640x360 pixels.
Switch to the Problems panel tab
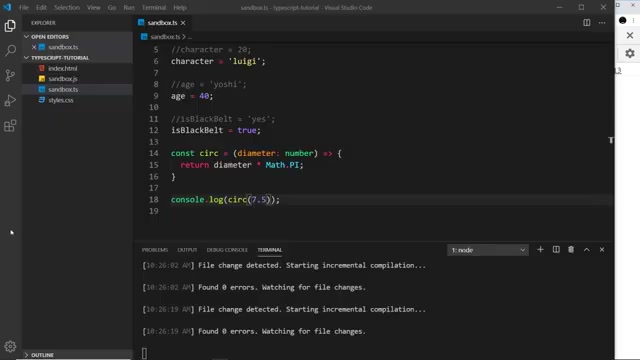(x=155, y=250)
